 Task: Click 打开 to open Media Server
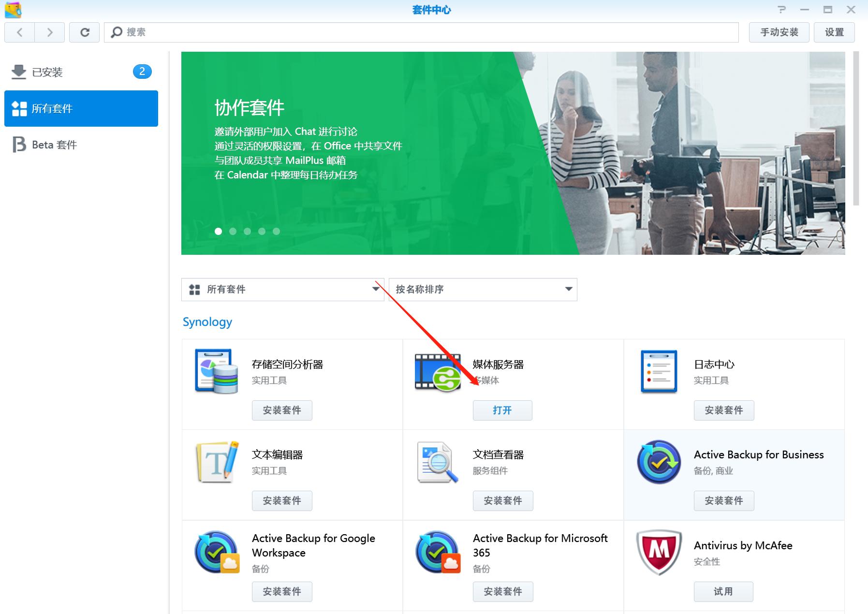point(502,410)
